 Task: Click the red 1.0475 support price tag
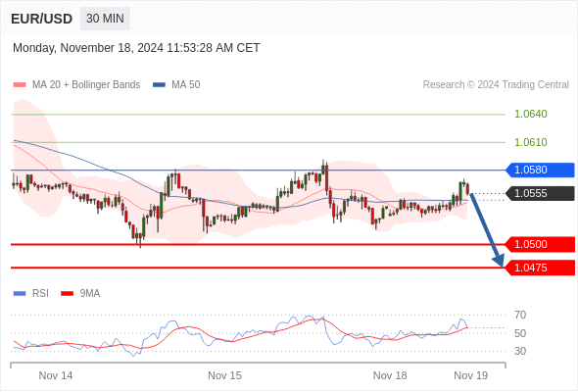pyautogui.click(x=540, y=268)
